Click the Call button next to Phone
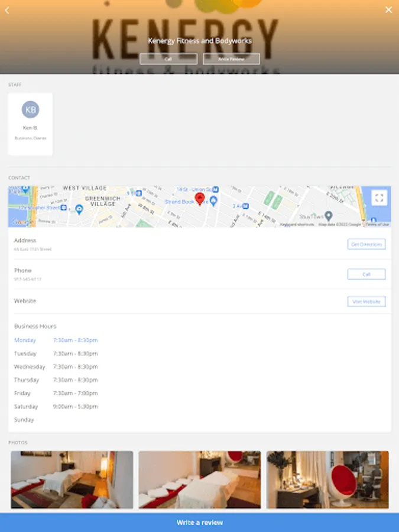 coord(366,274)
